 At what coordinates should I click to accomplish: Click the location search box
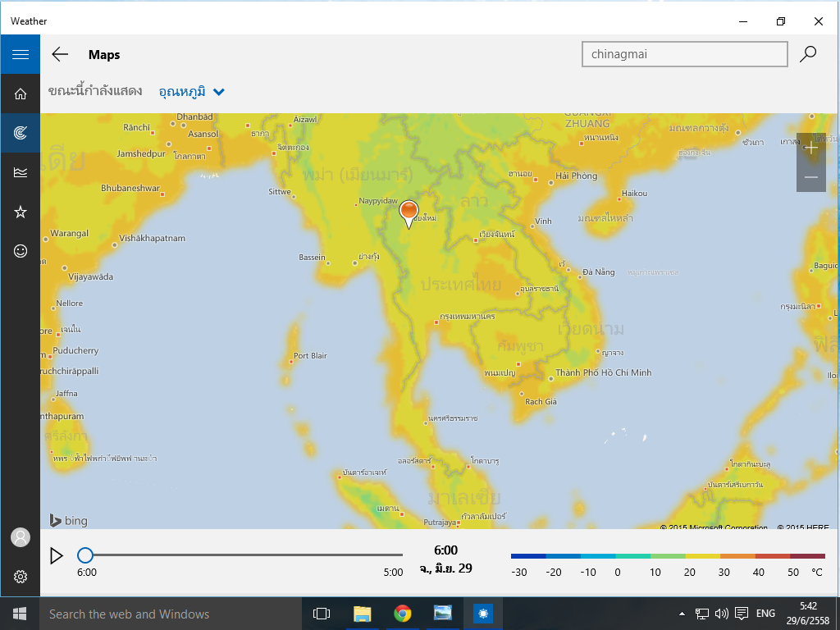pyautogui.click(x=683, y=54)
